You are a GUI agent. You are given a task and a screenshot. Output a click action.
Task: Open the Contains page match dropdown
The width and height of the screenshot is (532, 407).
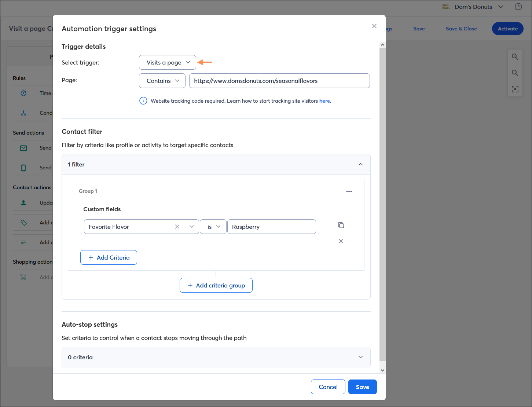(163, 81)
